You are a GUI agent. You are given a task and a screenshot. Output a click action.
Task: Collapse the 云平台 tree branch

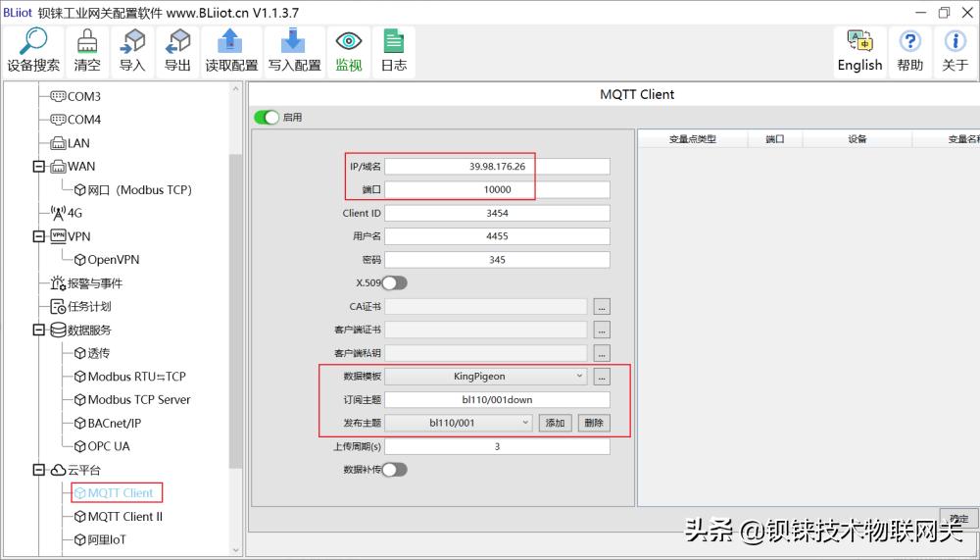point(39,470)
